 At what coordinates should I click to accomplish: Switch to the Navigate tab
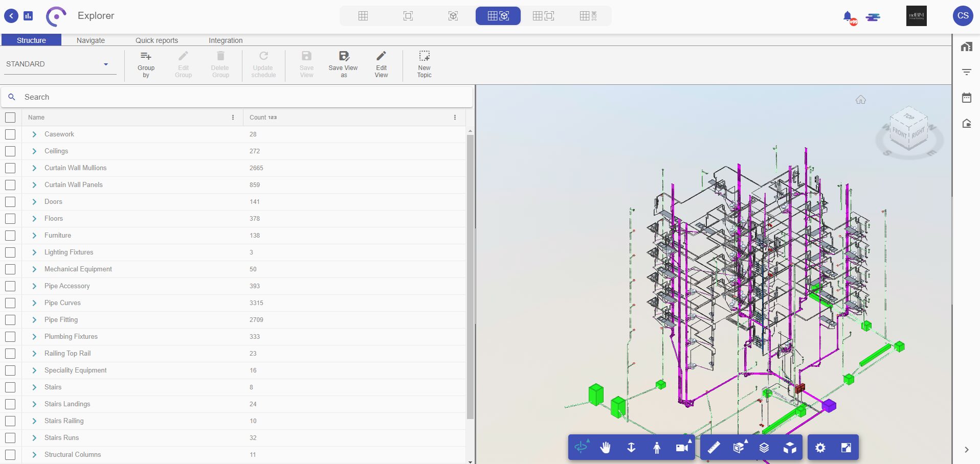[91, 40]
